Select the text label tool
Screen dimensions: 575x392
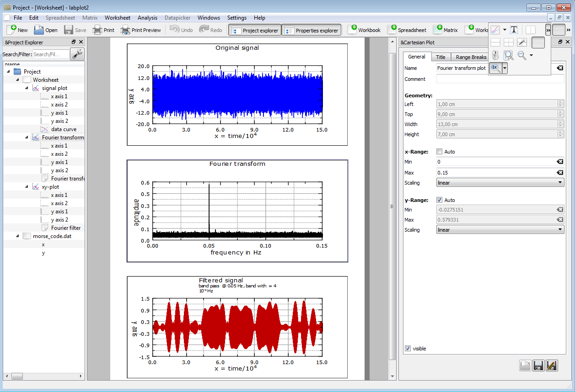514,29
